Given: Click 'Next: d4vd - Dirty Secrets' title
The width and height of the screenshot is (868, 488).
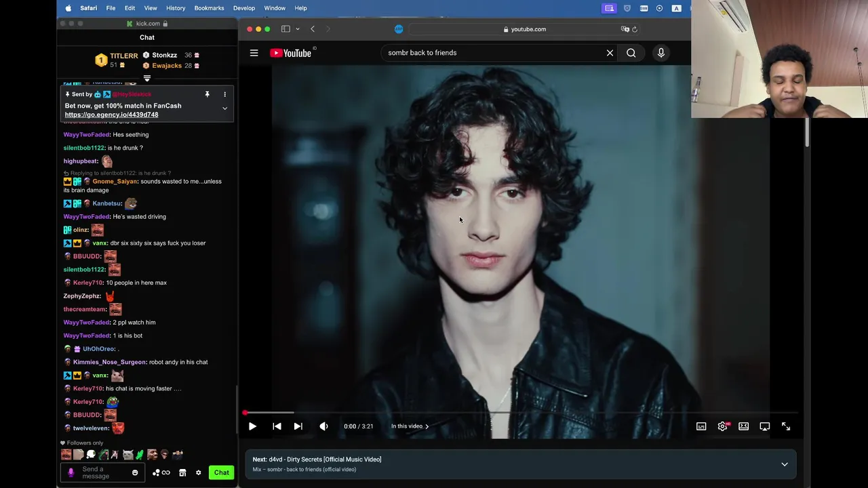Looking at the screenshot, I should tap(317, 460).
